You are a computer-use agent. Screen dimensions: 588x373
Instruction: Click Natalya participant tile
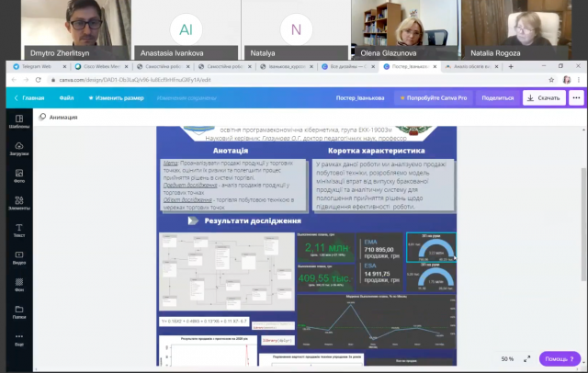[x=296, y=29]
